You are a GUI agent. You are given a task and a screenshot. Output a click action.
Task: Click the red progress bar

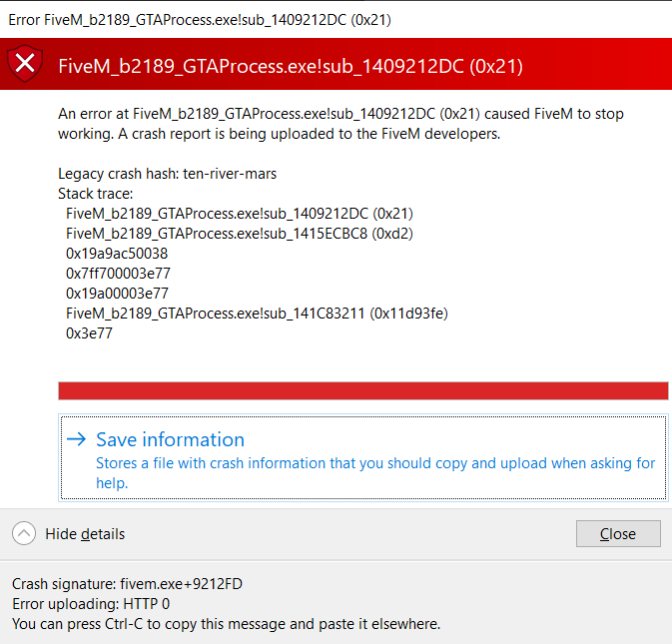tap(363, 390)
